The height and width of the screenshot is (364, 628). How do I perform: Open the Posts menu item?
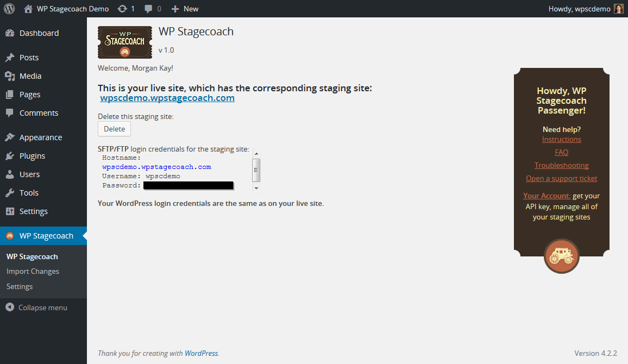pos(29,58)
